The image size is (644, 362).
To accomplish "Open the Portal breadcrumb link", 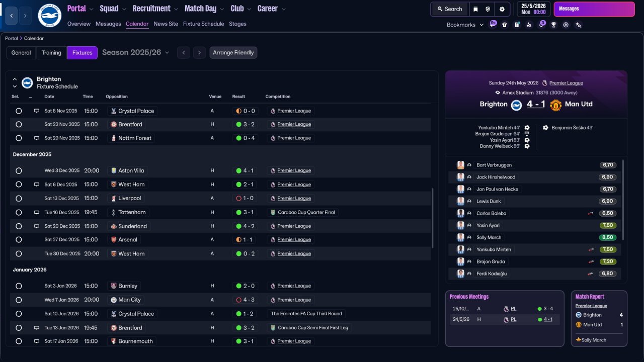I will pos(12,38).
